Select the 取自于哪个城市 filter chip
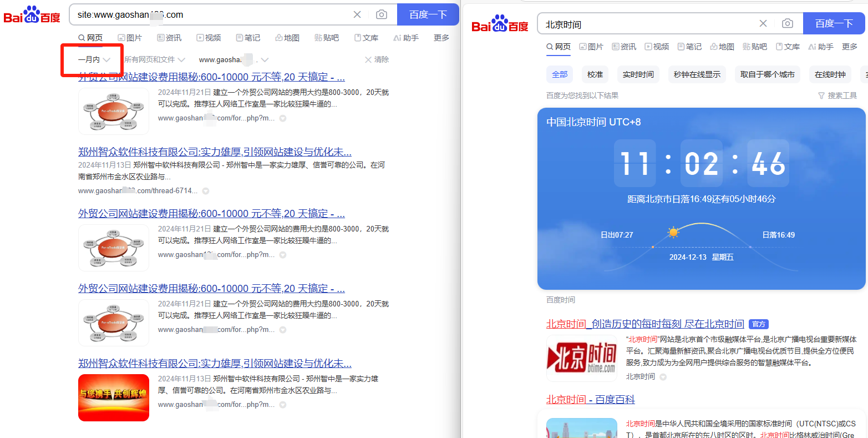 (x=768, y=74)
